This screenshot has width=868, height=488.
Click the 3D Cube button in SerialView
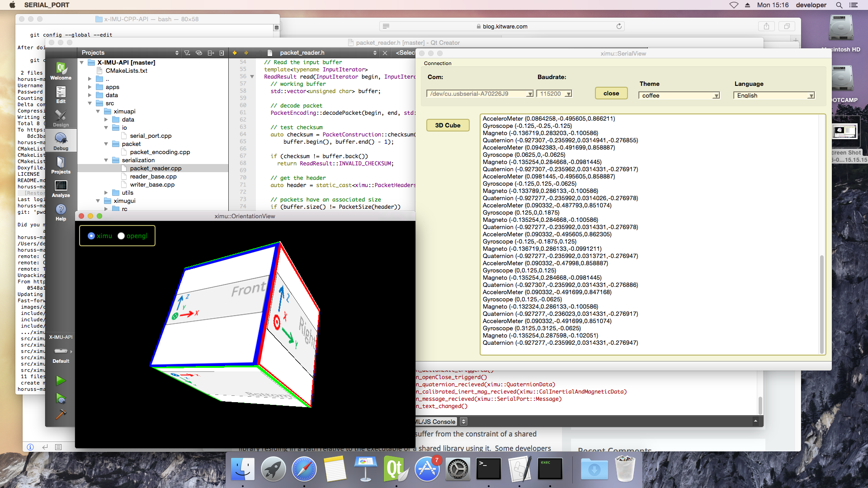[x=448, y=125]
